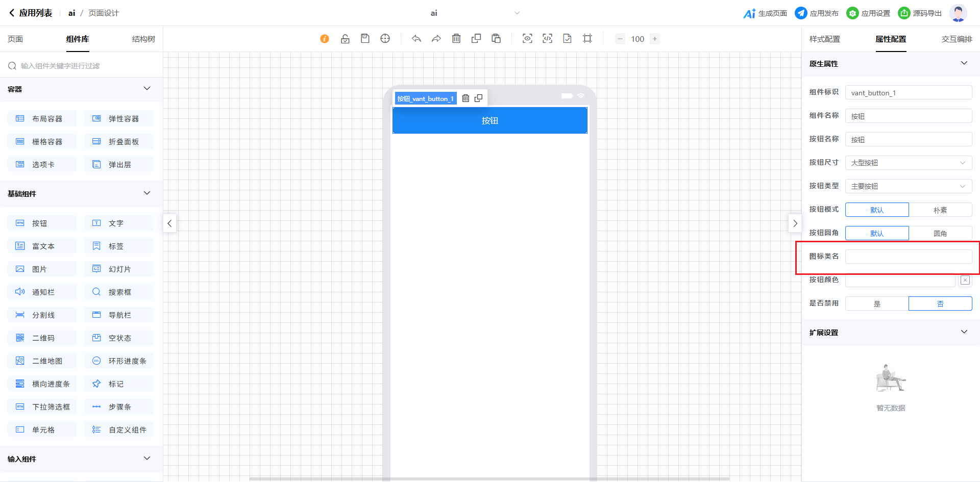The image size is (980, 482).
Task: Collapse the 基础组件 section
Action: point(147,193)
